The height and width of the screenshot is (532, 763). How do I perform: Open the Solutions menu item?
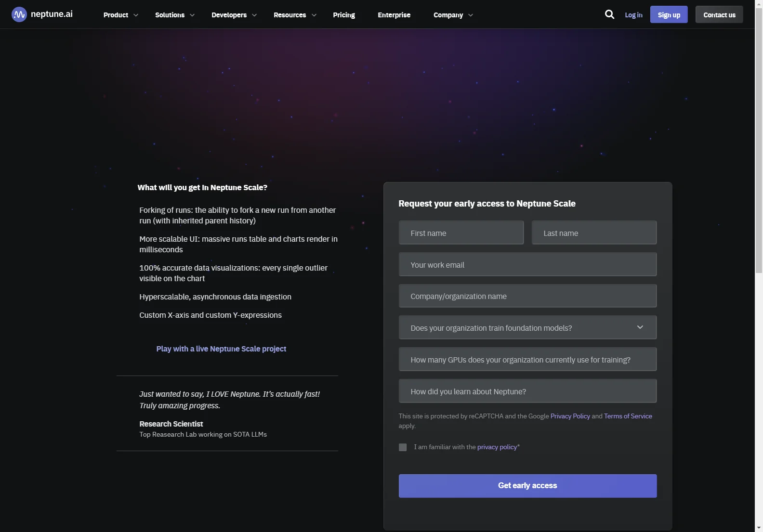(170, 15)
